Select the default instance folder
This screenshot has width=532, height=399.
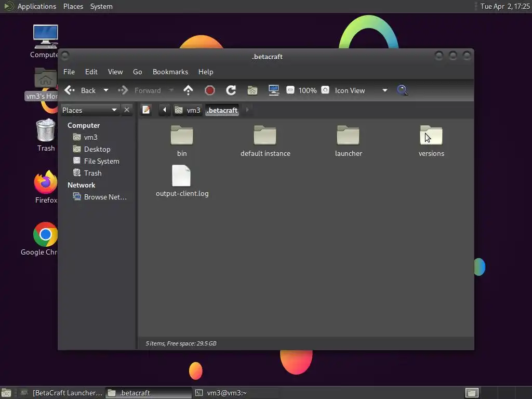[265, 141]
